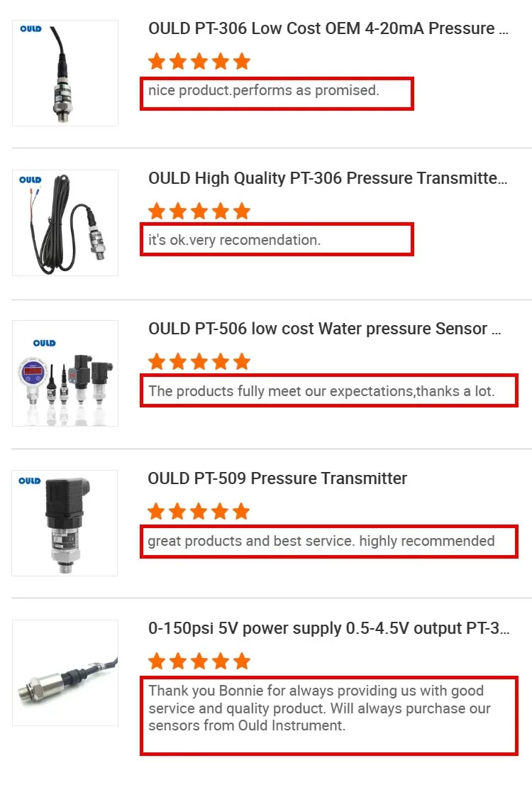Click the coiled-cable pressure transmitter product image
Viewport: 532px width, 795px height.
65,223
